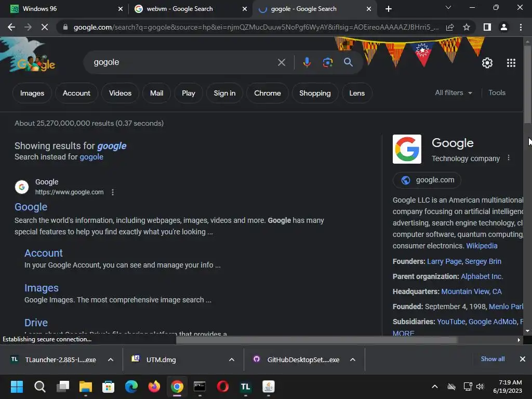Open Task View on taskbar
This screenshot has width=532, height=399.
[x=63, y=387]
